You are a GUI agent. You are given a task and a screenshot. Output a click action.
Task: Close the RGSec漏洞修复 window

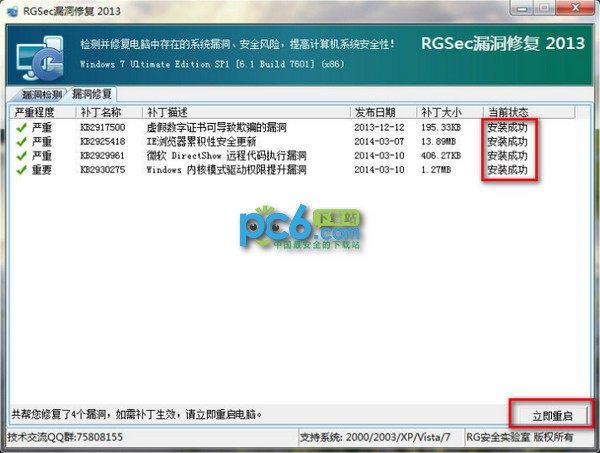click(x=575, y=8)
